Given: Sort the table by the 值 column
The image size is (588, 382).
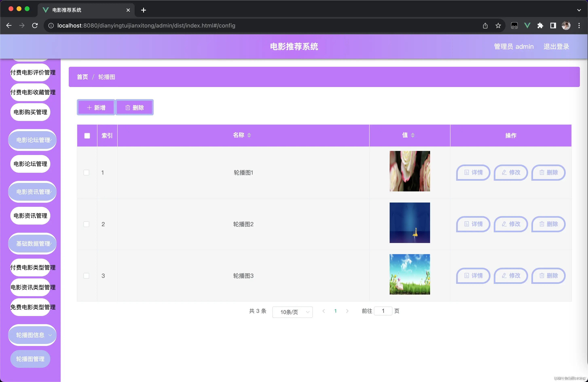Looking at the screenshot, I should pos(412,135).
